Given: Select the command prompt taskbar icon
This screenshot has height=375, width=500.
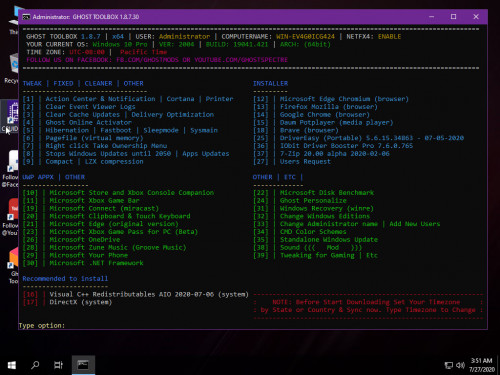Looking at the screenshot, I should (x=83, y=365).
